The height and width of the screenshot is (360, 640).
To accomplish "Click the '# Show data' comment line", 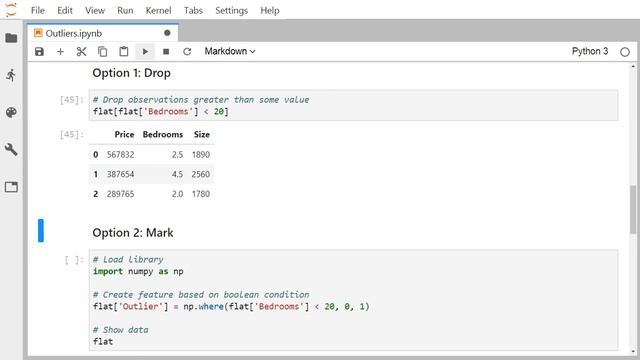I will pyautogui.click(x=120, y=330).
